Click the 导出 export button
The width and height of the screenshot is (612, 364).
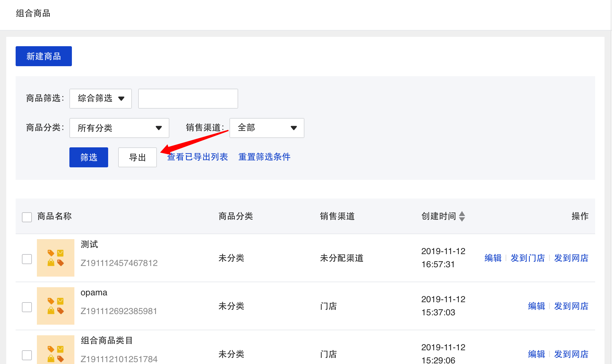[x=138, y=157]
